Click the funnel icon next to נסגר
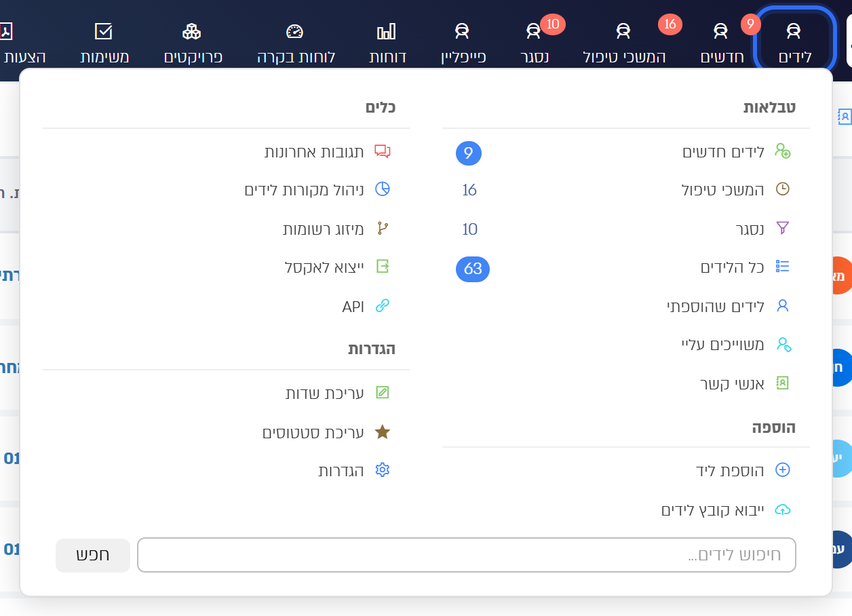This screenshot has height=616, width=852. 783,229
